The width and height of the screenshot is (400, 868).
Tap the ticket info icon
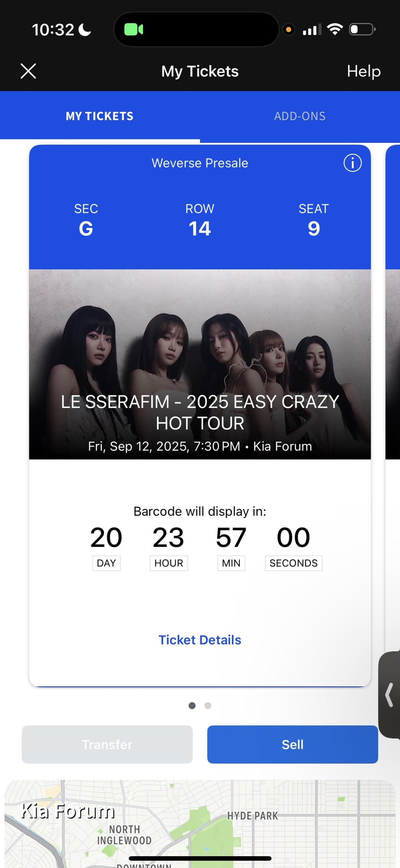[x=352, y=163]
